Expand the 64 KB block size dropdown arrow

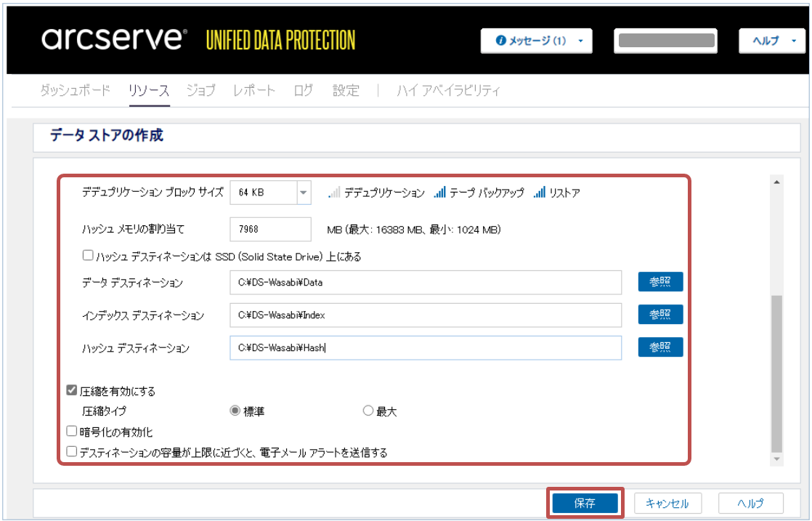[x=304, y=193]
